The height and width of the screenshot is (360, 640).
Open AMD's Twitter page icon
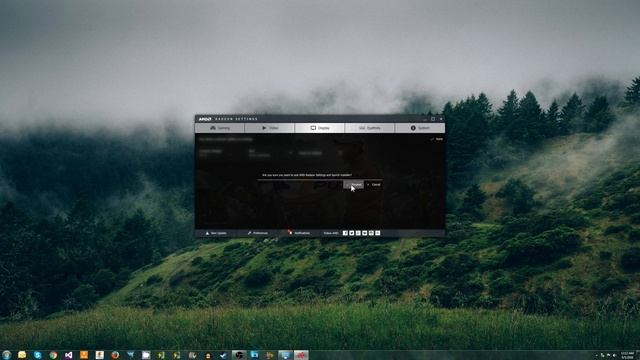click(x=352, y=233)
